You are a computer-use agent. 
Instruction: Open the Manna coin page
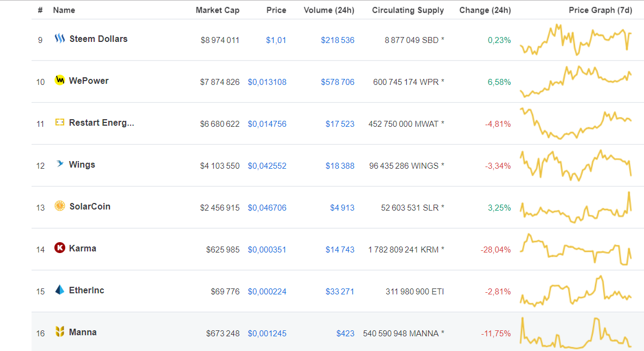pos(83,332)
